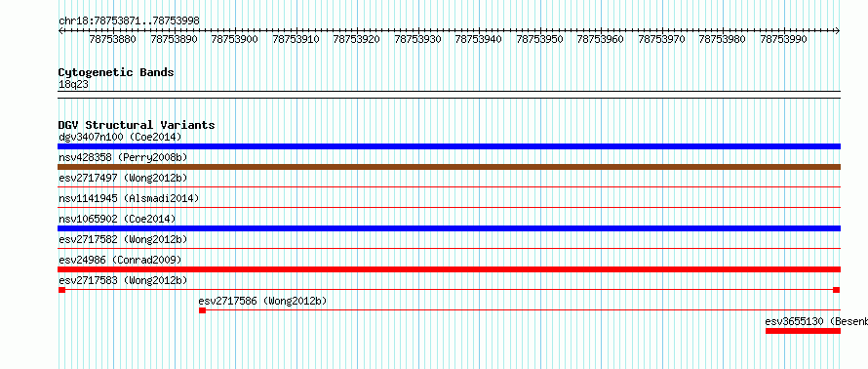868x369 pixels.
Task: Open variant esv24986 (Conrad2009) label
Action: (x=120, y=260)
